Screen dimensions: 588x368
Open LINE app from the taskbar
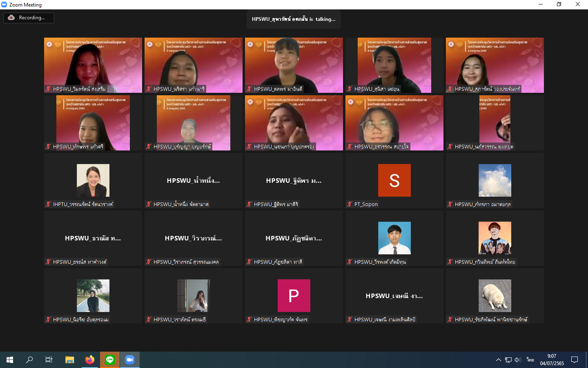point(110,360)
